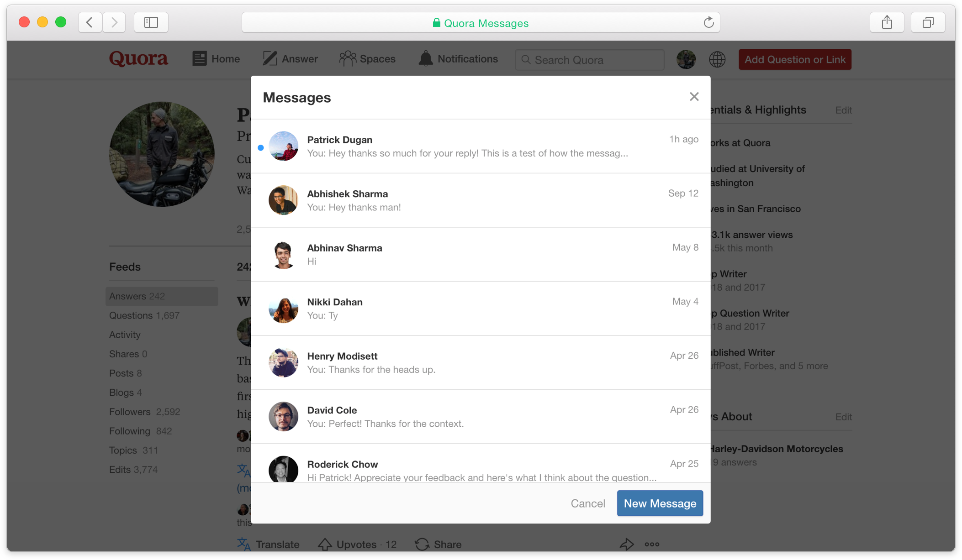Viewport: 962px width, 560px height.
Task: Open the profile avatar menu in navbar
Action: tap(686, 59)
